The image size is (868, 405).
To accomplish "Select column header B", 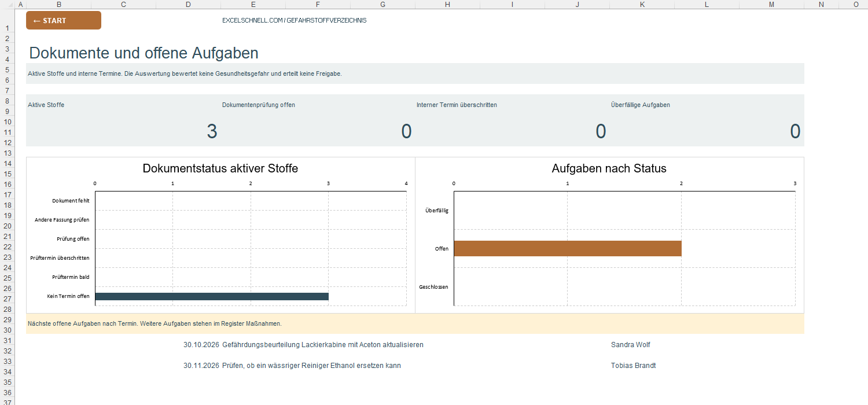I will pyautogui.click(x=59, y=4).
